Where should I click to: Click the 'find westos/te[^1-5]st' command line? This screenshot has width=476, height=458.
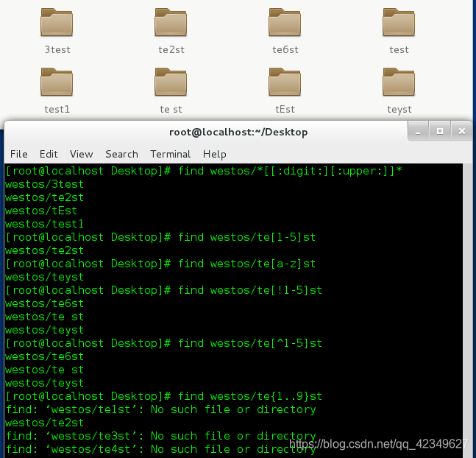[164, 343]
